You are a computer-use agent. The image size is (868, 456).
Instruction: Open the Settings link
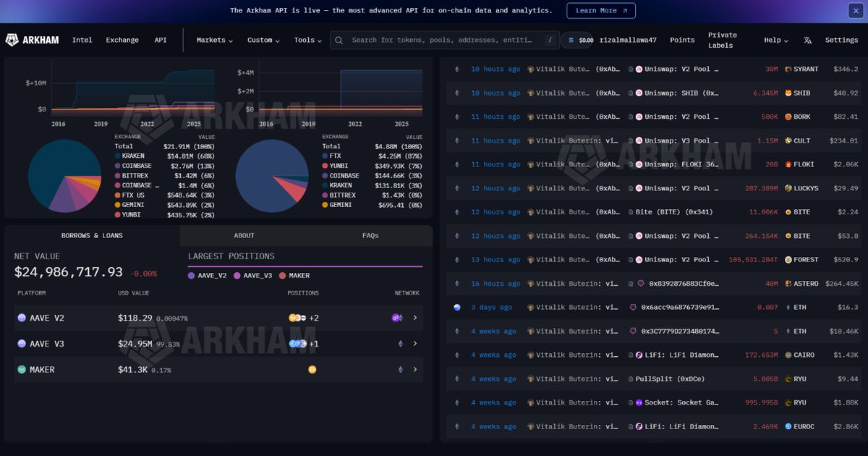click(841, 41)
